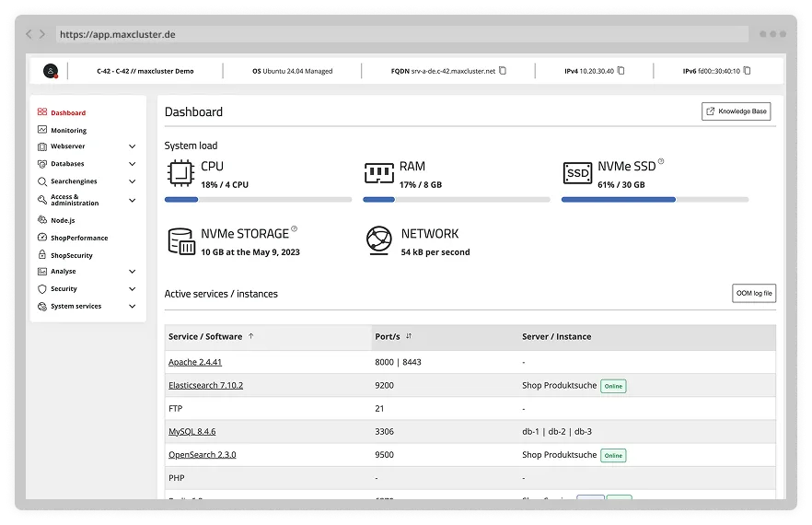Open the OpenSearch 2.3.0 link
The height and width of the screenshot is (525, 812).
click(202, 454)
